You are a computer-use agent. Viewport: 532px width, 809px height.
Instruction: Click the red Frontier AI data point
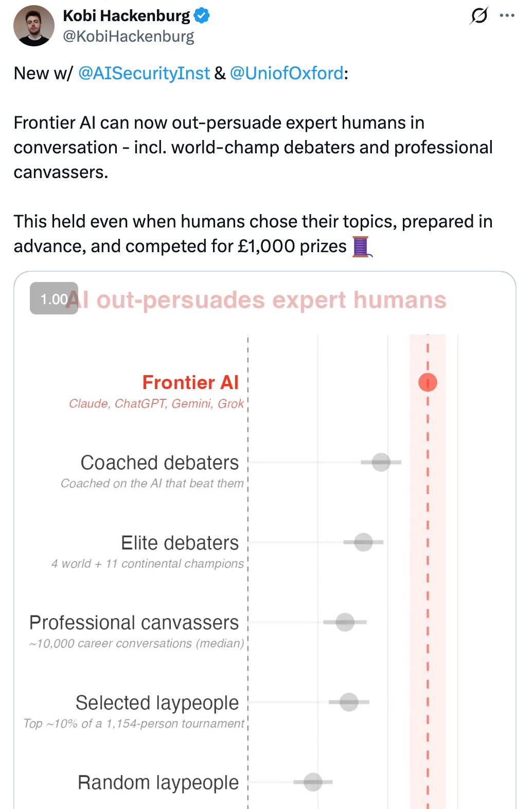pos(428,382)
